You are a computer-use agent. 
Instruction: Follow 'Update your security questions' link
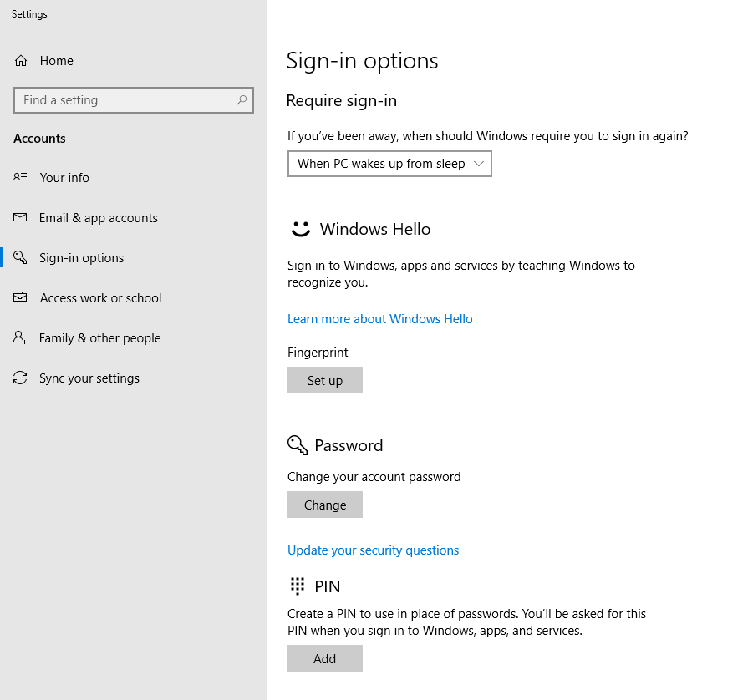click(x=373, y=550)
